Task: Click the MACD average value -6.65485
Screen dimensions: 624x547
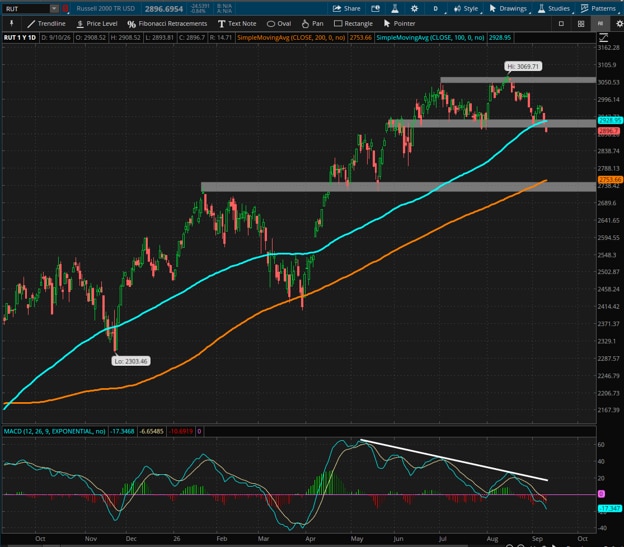Action: (x=152, y=431)
